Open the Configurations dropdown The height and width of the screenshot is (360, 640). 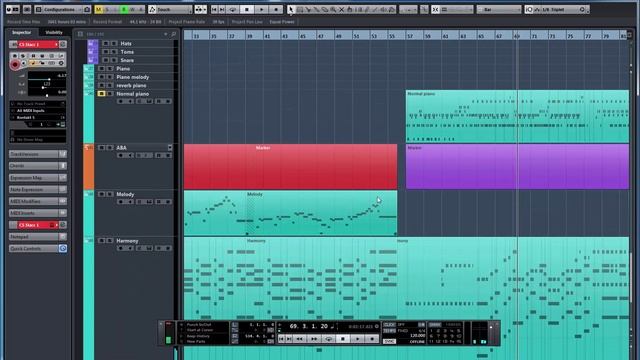[59, 9]
